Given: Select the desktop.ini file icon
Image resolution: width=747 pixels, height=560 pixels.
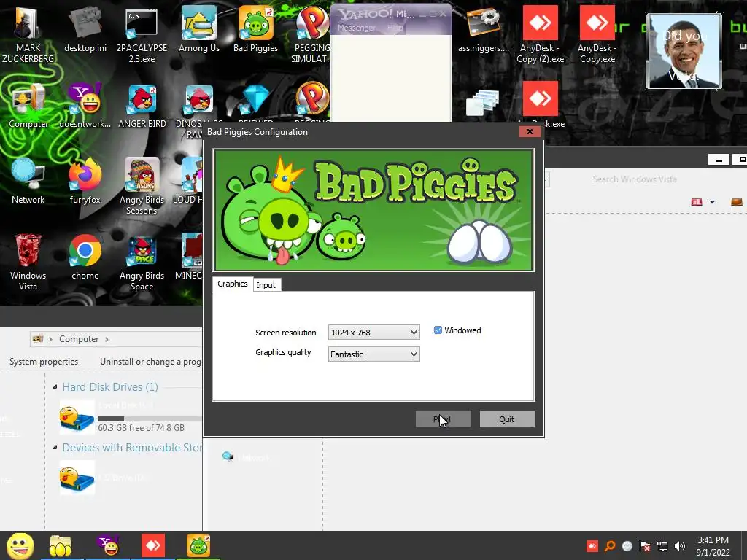Looking at the screenshot, I should click(85, 29).
